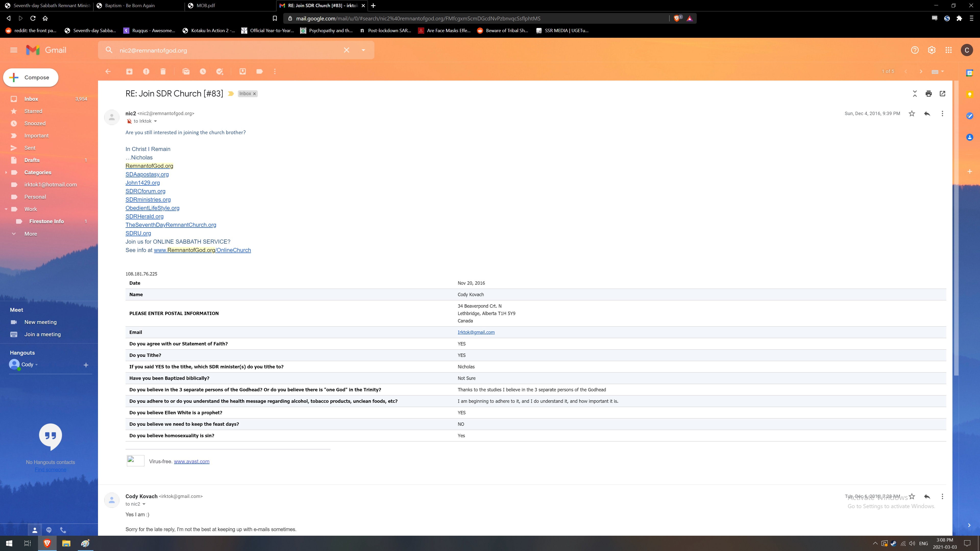
Task: Open Windows Start menu
Action: (x=9, y=543)
